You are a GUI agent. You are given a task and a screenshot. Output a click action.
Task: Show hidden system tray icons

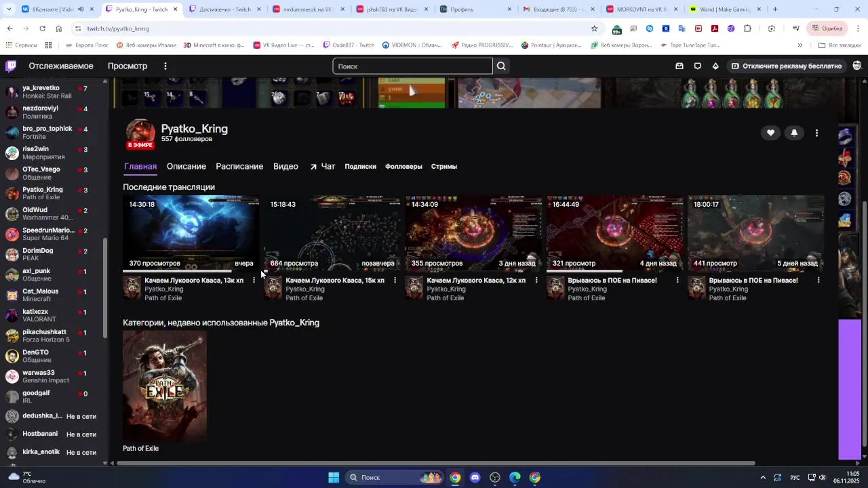pyautogui.click(x=763, y=477)
